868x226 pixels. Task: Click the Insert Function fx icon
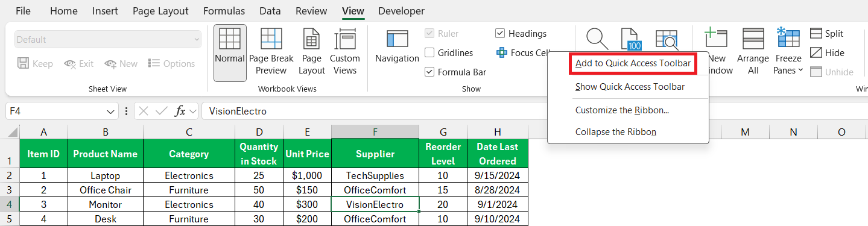180,111
